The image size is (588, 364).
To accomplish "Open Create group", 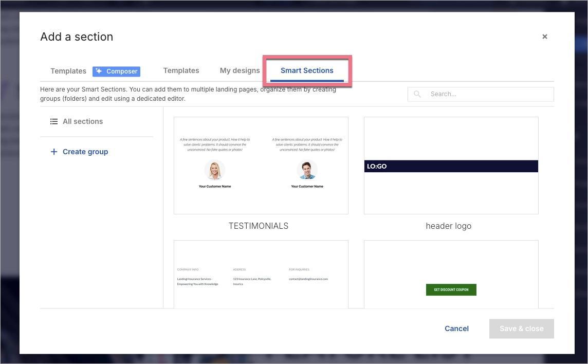I will tap(85, 152).
